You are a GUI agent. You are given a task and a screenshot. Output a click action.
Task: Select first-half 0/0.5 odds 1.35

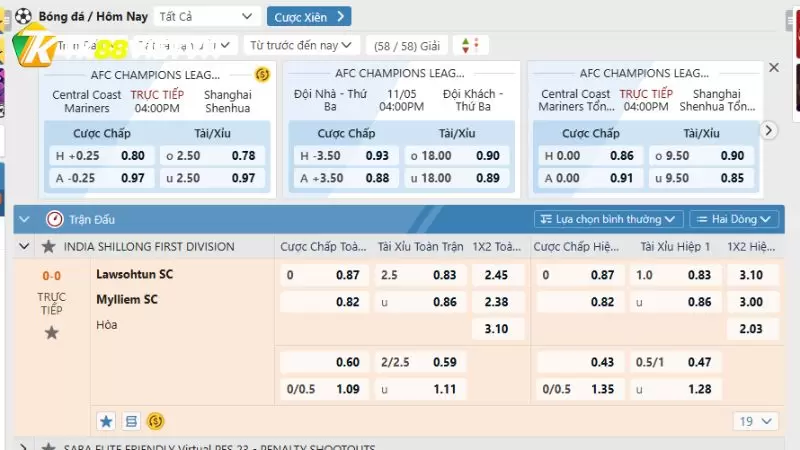[580, 389]
